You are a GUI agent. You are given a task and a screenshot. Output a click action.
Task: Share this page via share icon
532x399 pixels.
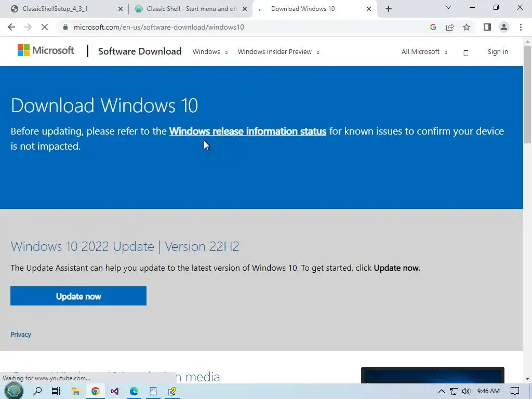pos(450,27)
